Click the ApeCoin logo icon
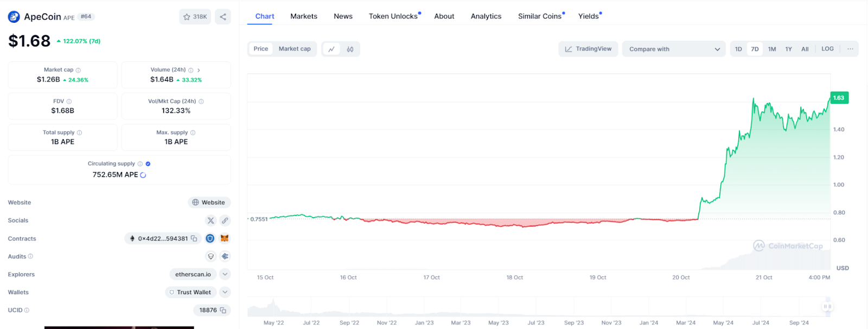 point(14,17)
